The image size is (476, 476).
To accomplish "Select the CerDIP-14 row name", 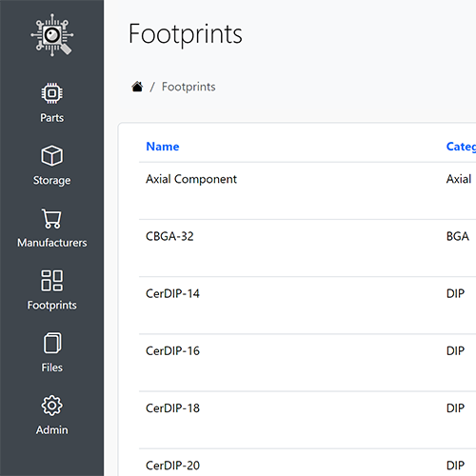I will coord(172,293).
